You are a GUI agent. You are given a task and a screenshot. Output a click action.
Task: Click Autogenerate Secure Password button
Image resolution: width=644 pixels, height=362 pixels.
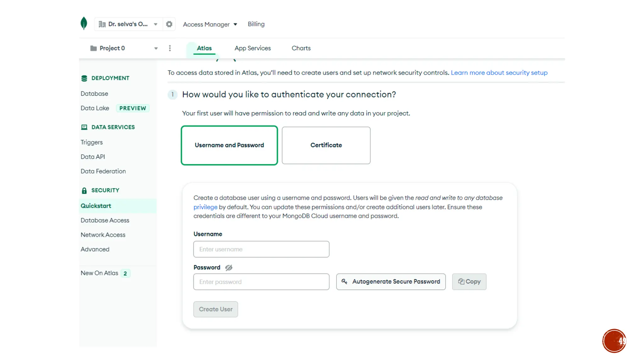click(x=391, y=282)
